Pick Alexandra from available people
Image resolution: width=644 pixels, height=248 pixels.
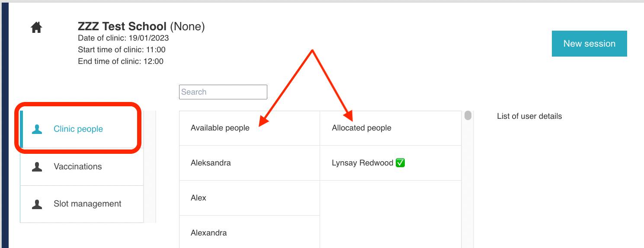coord(208,233)
